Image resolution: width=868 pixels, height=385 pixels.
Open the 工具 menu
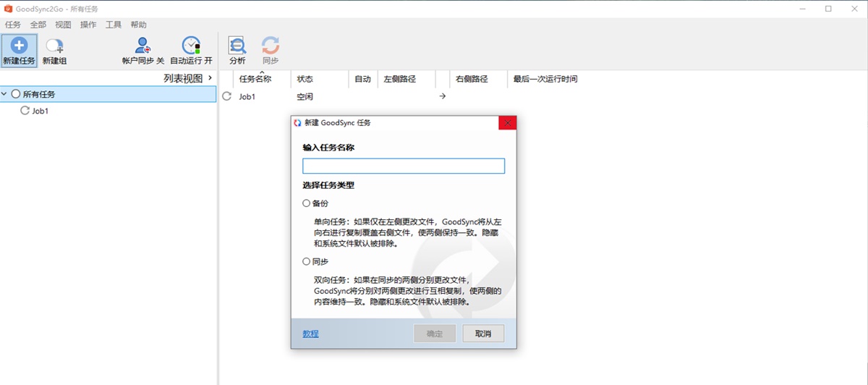coord(114,25)
